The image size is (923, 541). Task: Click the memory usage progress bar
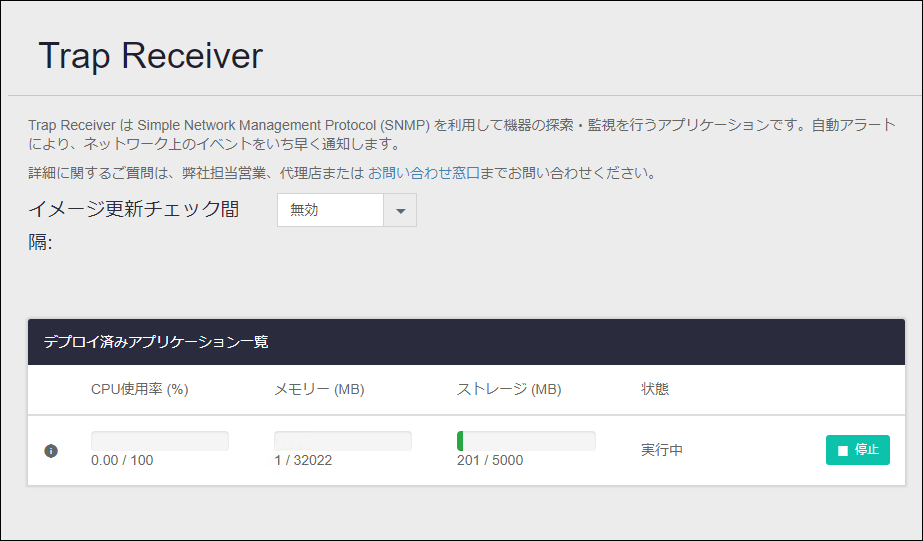click(x=343, y=441)
